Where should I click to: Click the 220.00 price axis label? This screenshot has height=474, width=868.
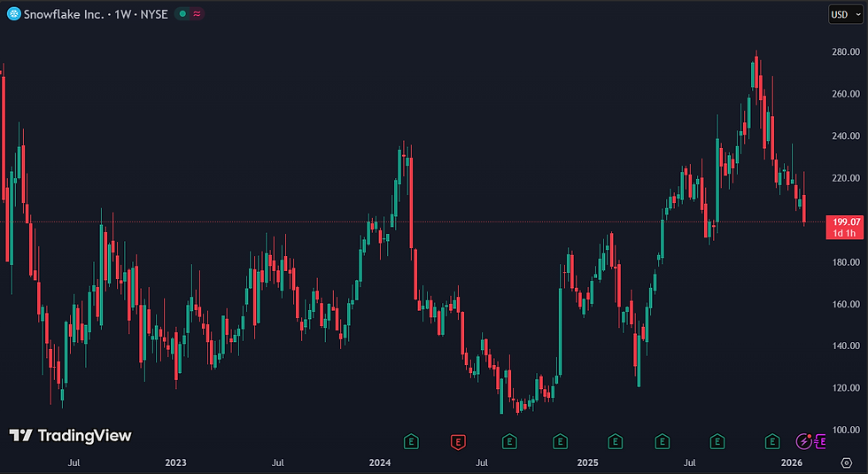point(846,178)
